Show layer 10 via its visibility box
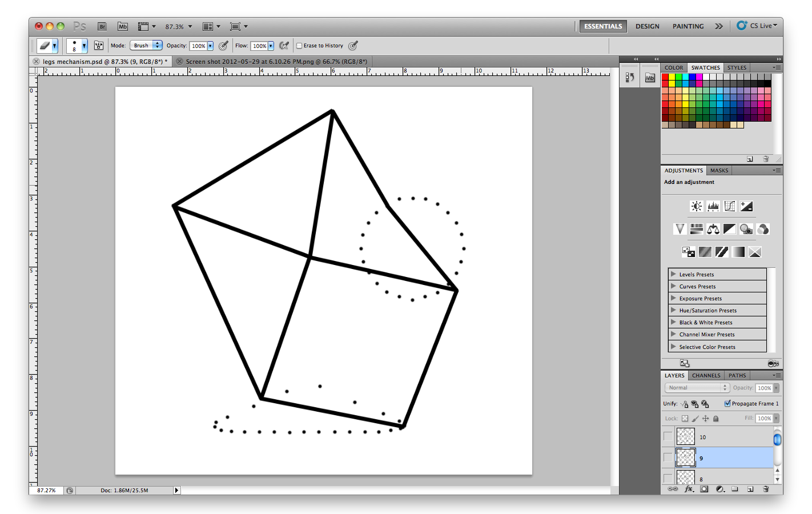 coord(668,436)
